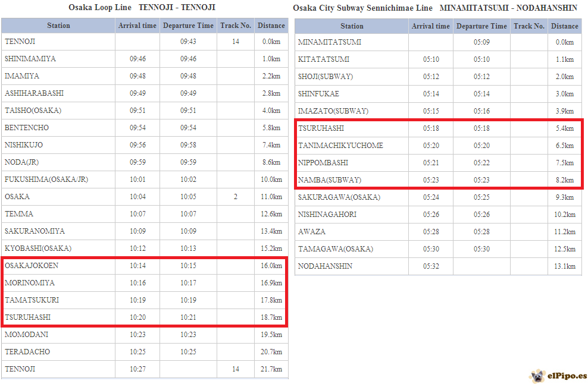This screenshot has height=384, width=588.
Task: Click the 8.2km distance for NAMBA(SUBWAY)
Action: (564, 180)
